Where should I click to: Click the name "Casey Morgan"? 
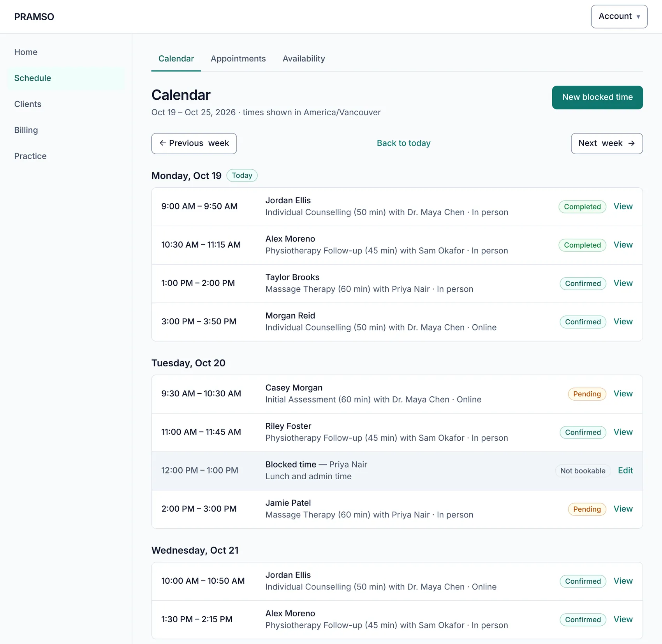[294, 388]
